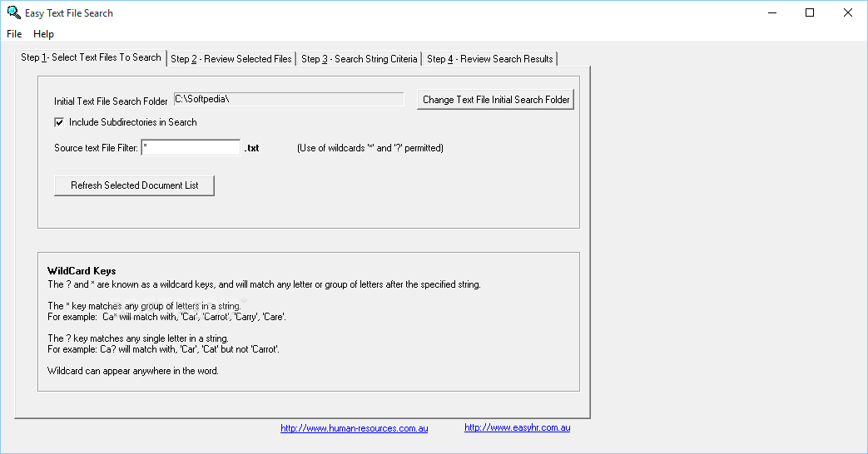
Task: Open Step 3 Search String Criteria tab
Action: (x=360, y=58)
